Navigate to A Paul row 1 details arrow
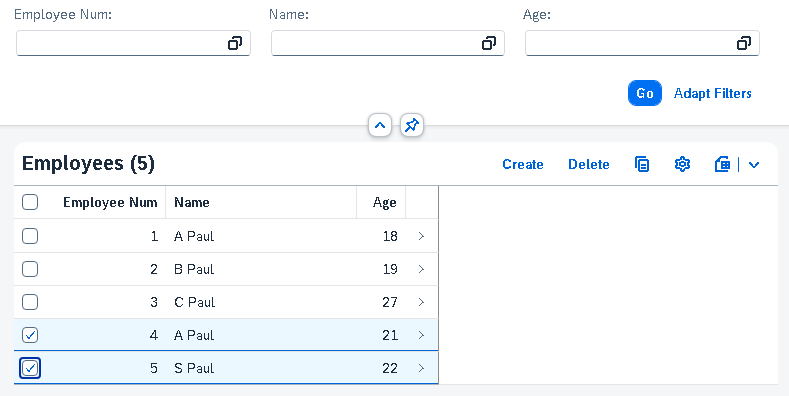Image resolution: width=789 pixels, height=396 pixels. pos(422,236)
